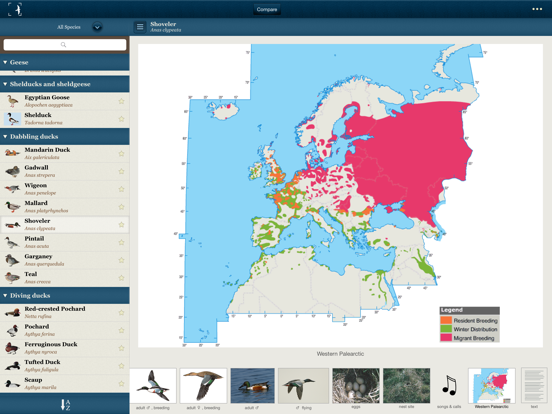552x414 pixels.
Task: Open the text description thumbnail
Action: click(534, 385)
